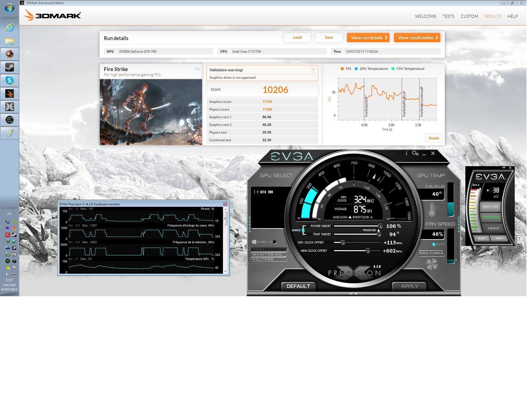Image resolution: width=532 pixels, height=399 pixels.
Task: Toggle the Start Up checkbox
Action: coord(275,242)
